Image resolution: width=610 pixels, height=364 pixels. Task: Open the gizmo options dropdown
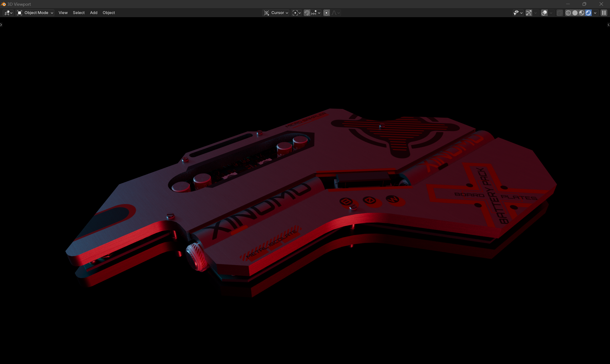click(535, 13)
